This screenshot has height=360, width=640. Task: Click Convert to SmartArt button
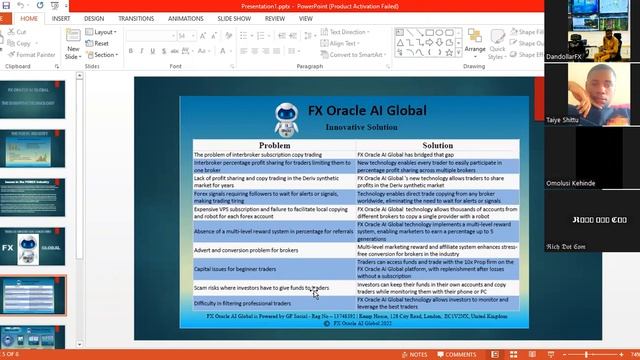click(354, 55)
